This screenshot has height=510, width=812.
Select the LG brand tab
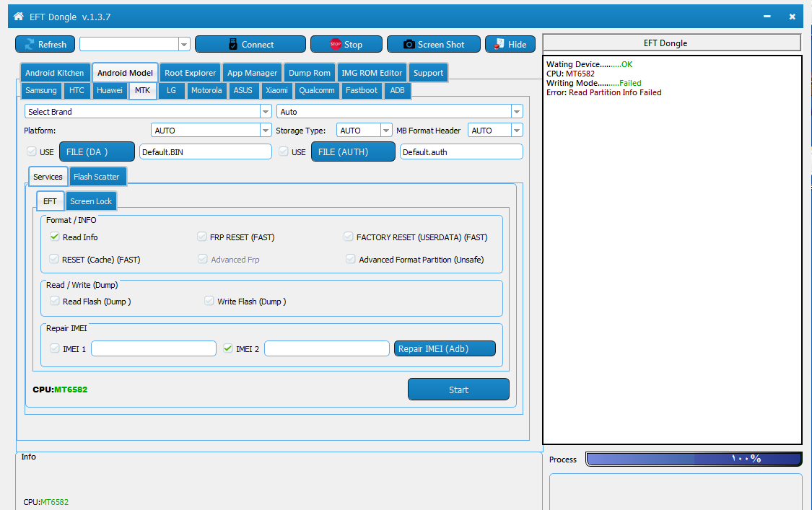171,90
